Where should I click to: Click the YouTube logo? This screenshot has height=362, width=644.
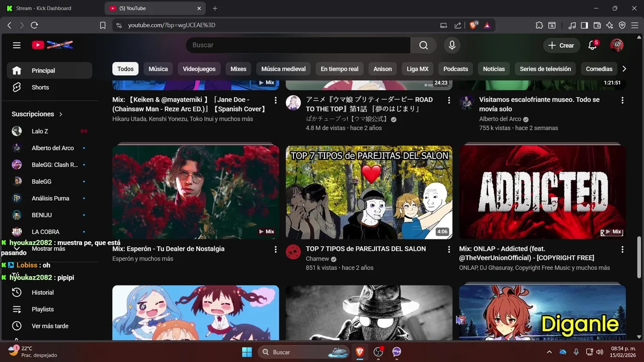coord(52,45)
